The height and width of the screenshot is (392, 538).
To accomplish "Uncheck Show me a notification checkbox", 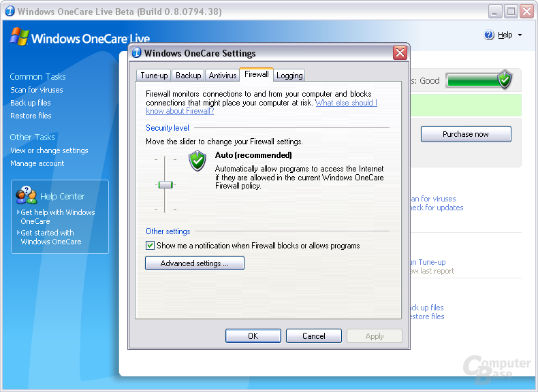I will [x=150, y=246].
